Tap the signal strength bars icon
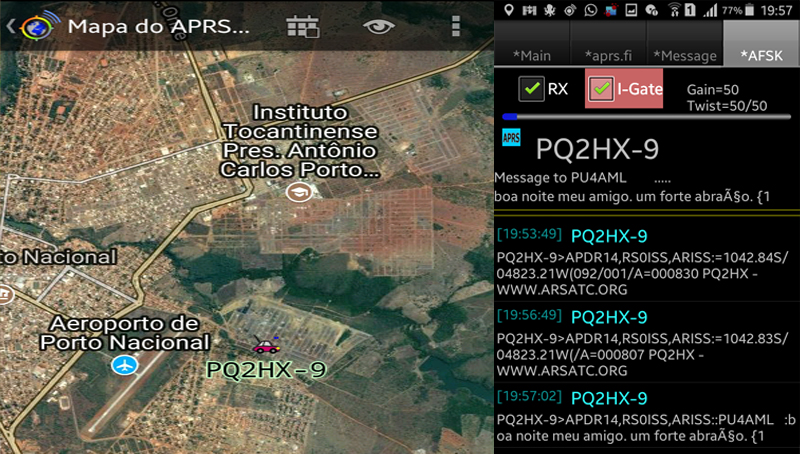 [x=710, y=10]
